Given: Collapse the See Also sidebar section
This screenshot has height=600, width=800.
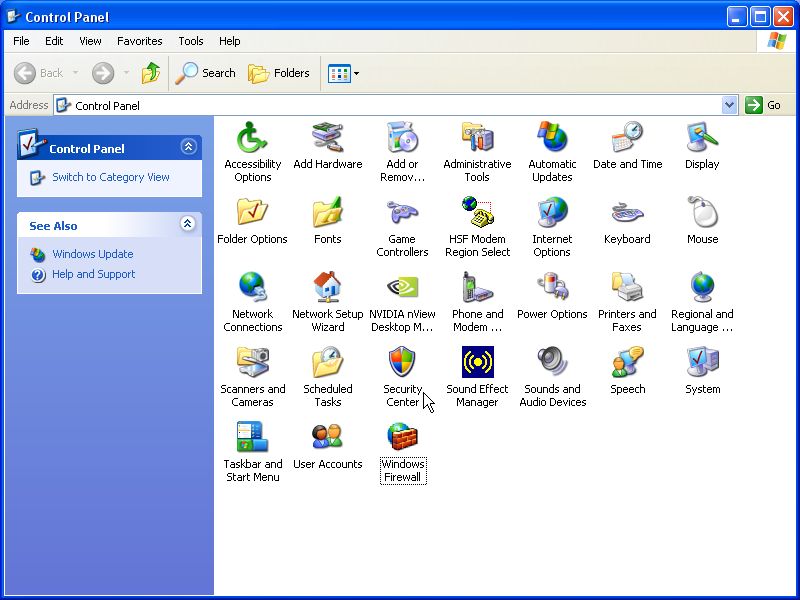Looking at the screenshot, I should click(188, 225).
